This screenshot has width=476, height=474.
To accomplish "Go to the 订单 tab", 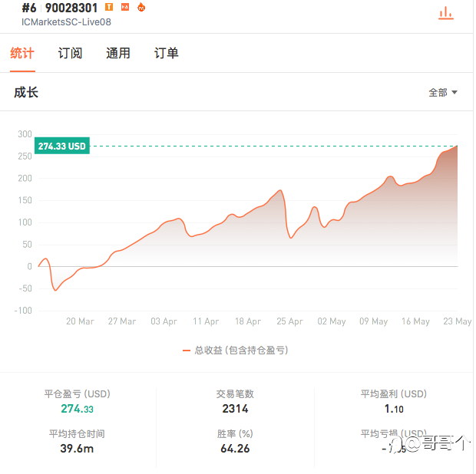I will (166, 53).
